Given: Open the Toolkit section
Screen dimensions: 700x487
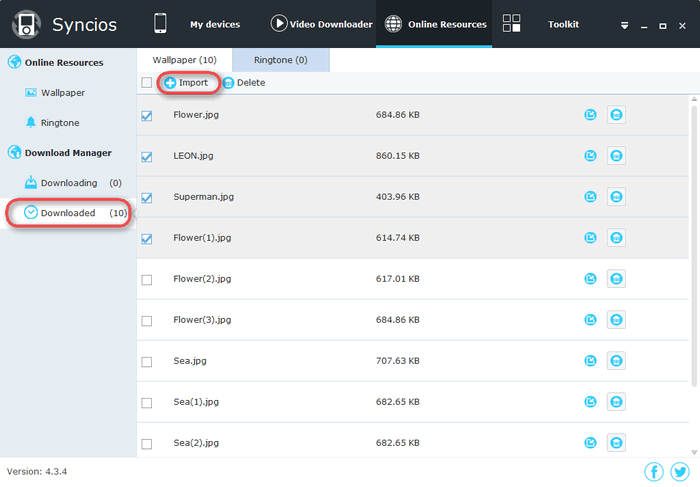Looking at the screenshot, I should (x=563, y=25).
